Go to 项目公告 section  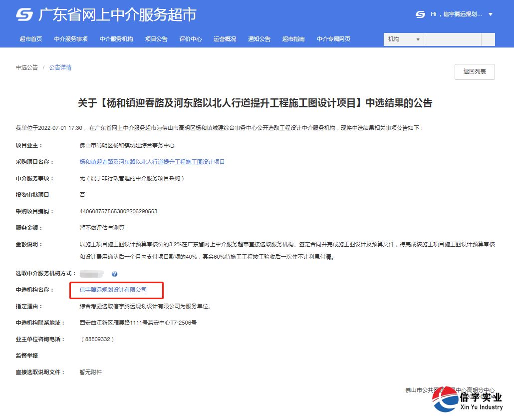[156, 39]
